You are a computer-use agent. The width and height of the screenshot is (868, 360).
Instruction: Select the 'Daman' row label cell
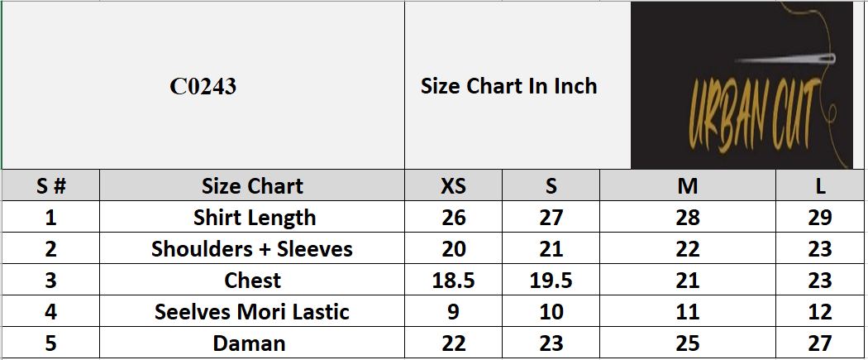point(249,343)
